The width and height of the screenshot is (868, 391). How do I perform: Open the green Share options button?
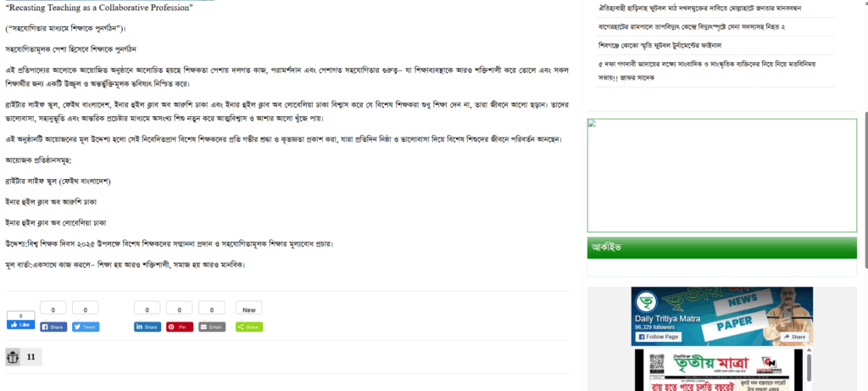(x=249, y=327)
